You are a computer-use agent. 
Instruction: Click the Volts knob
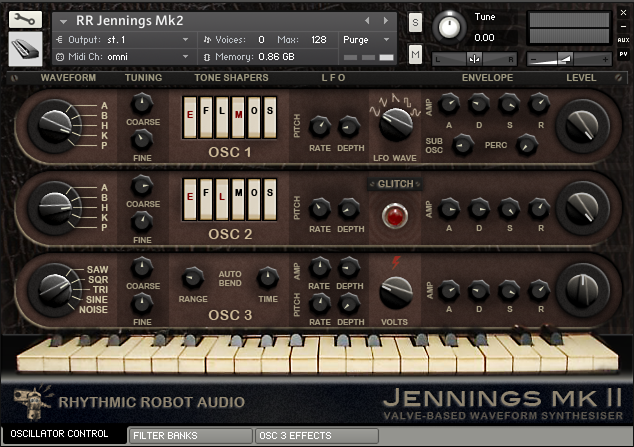(396, 293)
